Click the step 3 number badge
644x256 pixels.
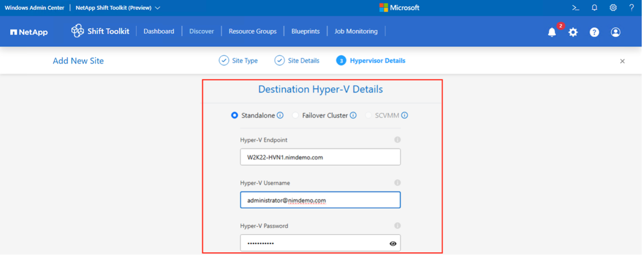(x=341, y=61)
